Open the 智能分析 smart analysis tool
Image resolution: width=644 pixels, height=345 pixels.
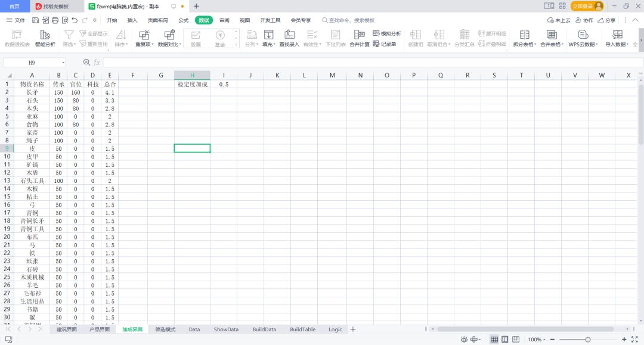45,38
